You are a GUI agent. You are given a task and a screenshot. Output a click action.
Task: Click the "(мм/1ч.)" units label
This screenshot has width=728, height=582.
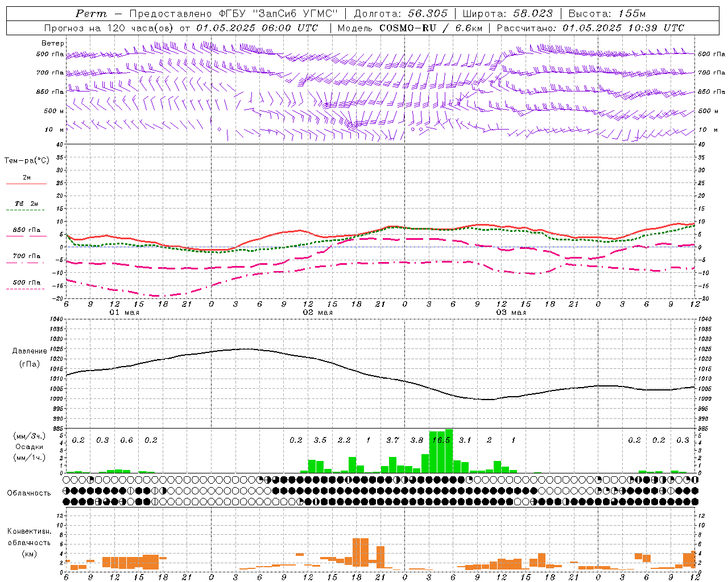pos(29,458)
